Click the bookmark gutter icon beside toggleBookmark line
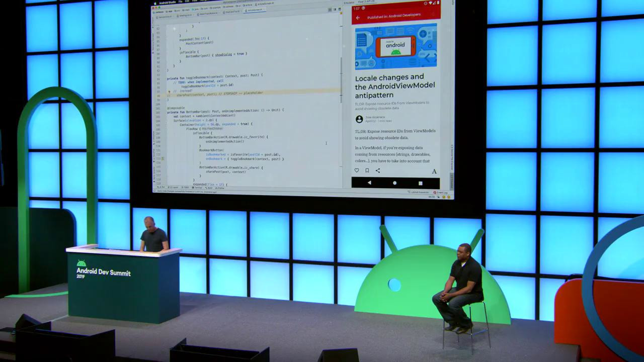Screen dimensions: 644x362 click(x=162, y=158)
